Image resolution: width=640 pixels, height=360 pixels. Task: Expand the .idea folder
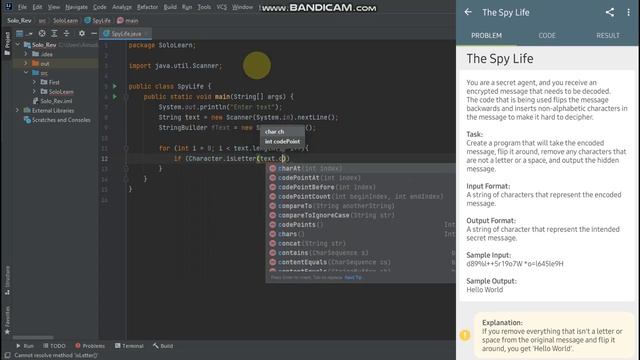[x=26, y=54]
